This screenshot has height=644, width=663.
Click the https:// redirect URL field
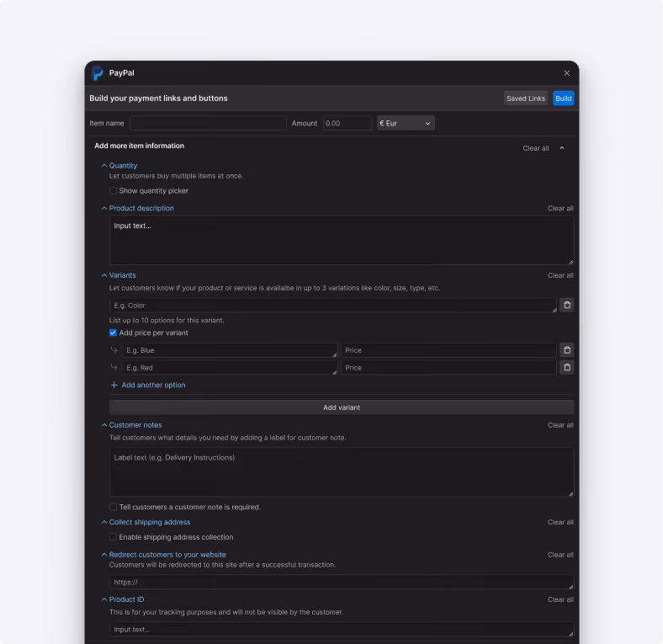tap(342, 583)
